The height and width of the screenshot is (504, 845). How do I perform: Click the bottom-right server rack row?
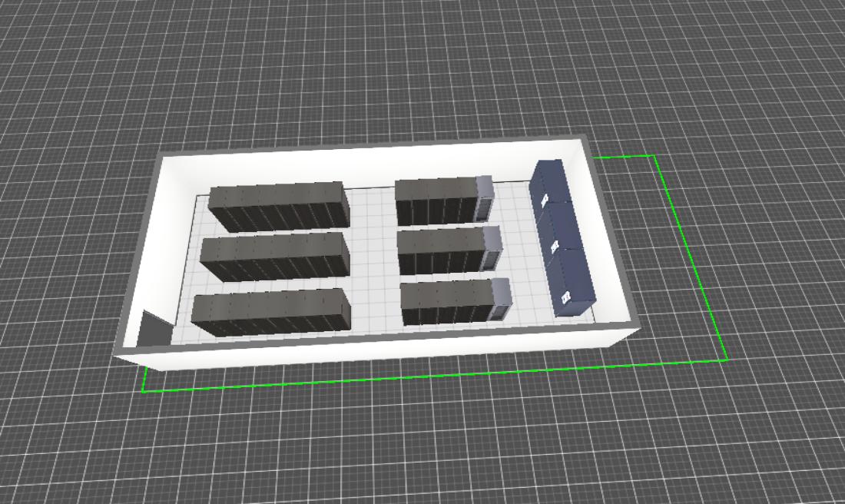pos(446,302)
